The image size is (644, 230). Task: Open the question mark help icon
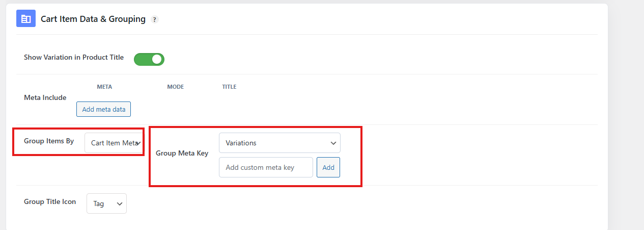155,19
